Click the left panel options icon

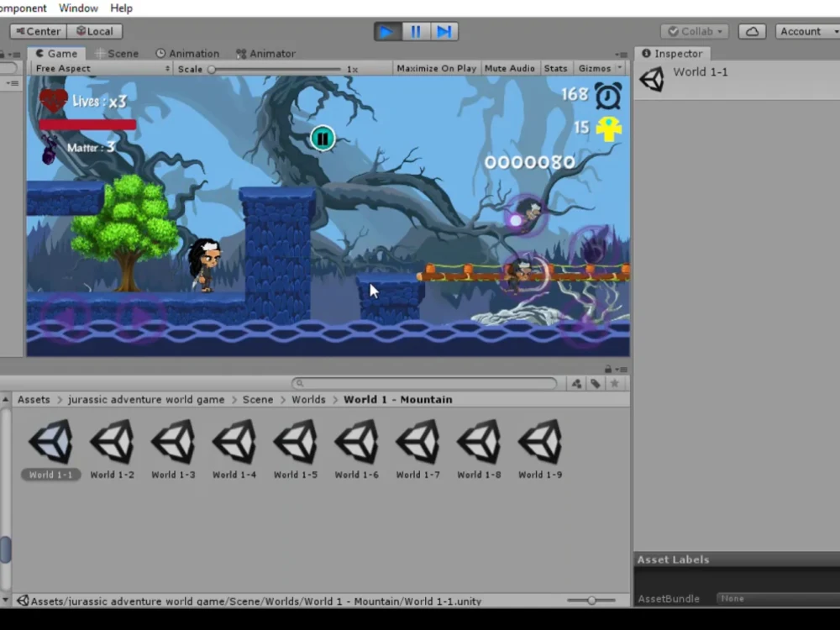coord(13,83)
